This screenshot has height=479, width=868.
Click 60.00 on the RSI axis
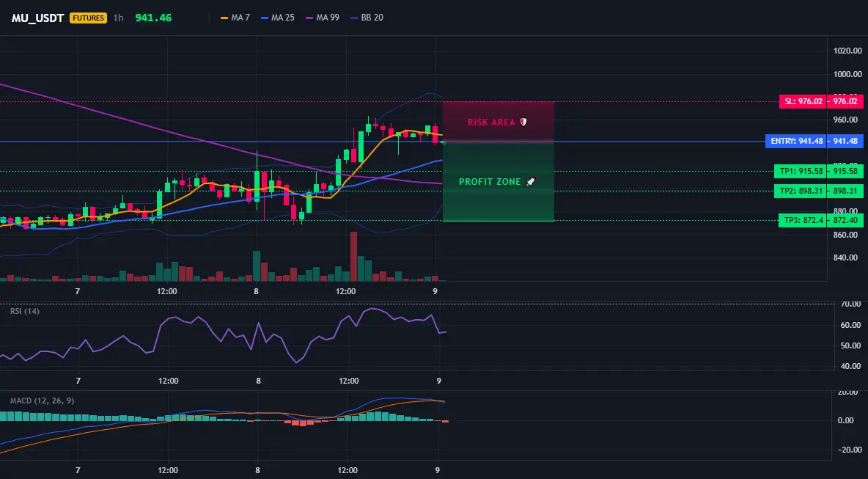[850, 325]
